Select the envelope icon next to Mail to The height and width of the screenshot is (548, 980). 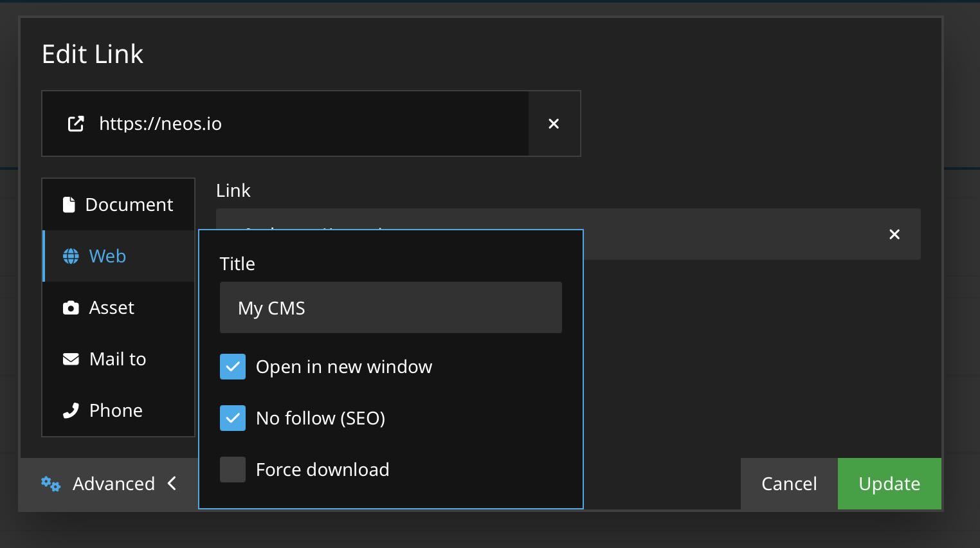point(69,359)
